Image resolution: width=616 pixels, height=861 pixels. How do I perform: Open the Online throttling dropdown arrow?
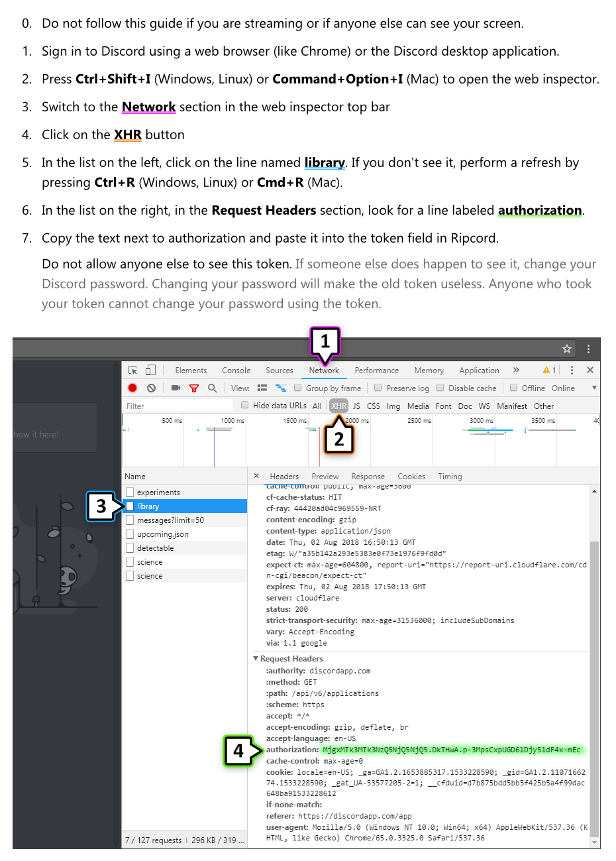pyautogui.click(x=594, y=388)
